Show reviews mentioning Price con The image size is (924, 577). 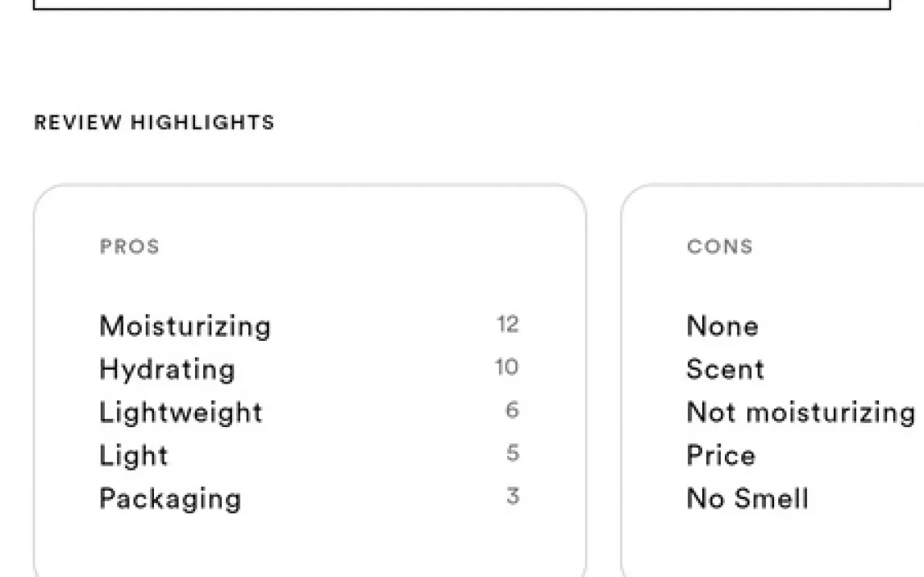(722, 455)
